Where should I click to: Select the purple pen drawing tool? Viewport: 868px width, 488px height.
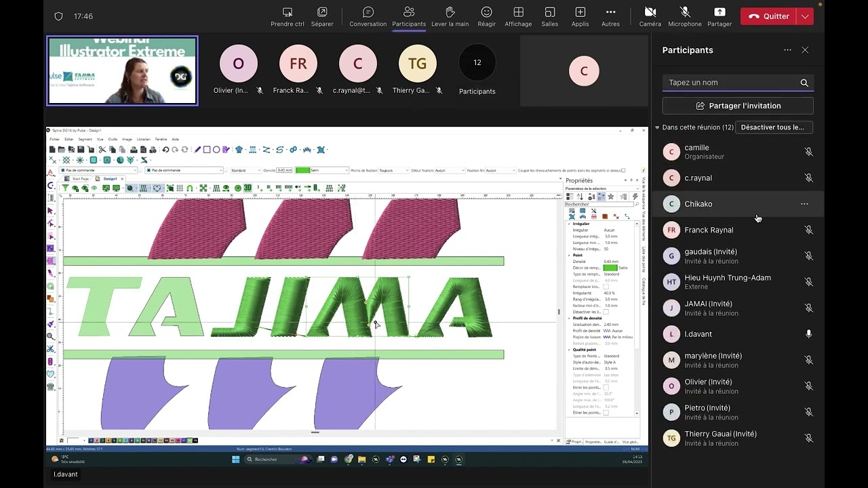click(x=197, y=149)
